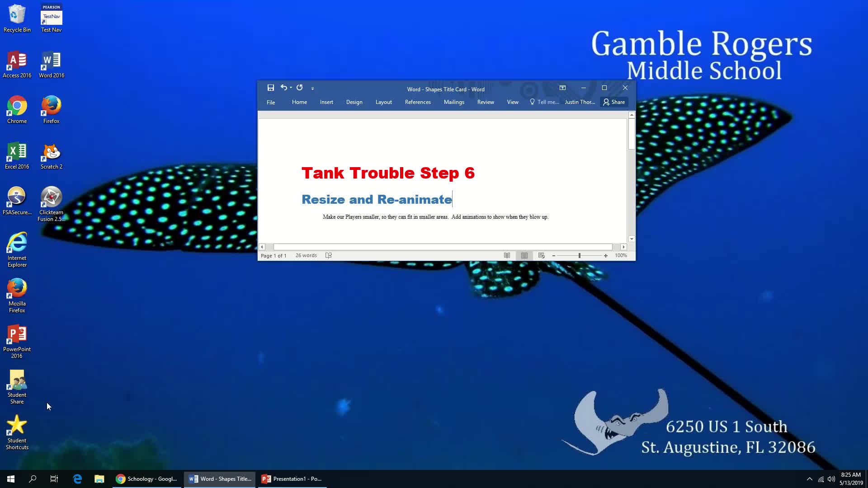The height and width of the screenshot is (488, 868).
Task: Expand the zoom level dropdown
Action: (621, 256)
